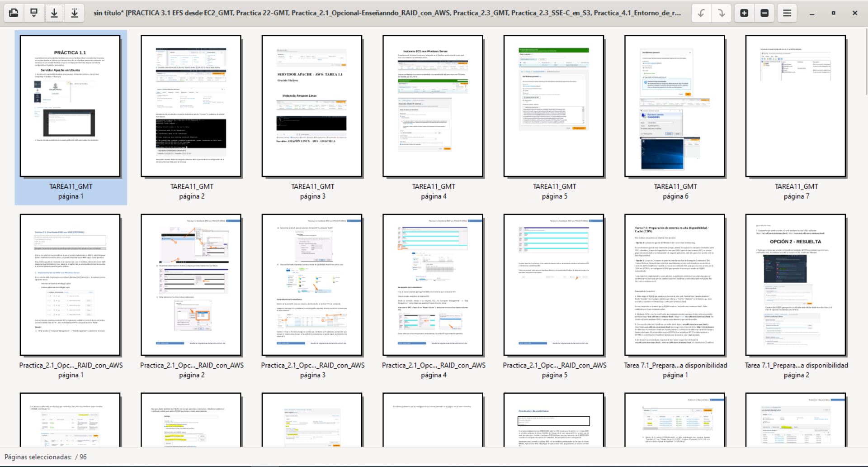Close the PDF Arranger window
The width and height of the screenshot is (868, 467).
[855, 13]
